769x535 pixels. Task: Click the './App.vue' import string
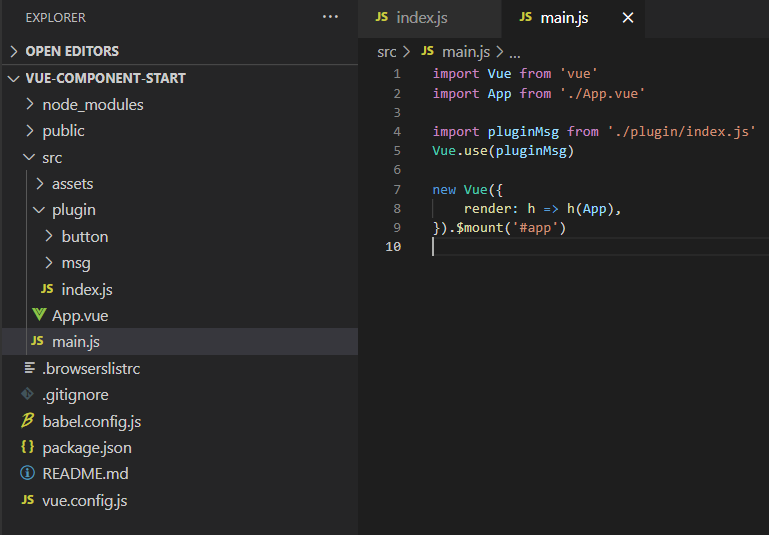602,94
